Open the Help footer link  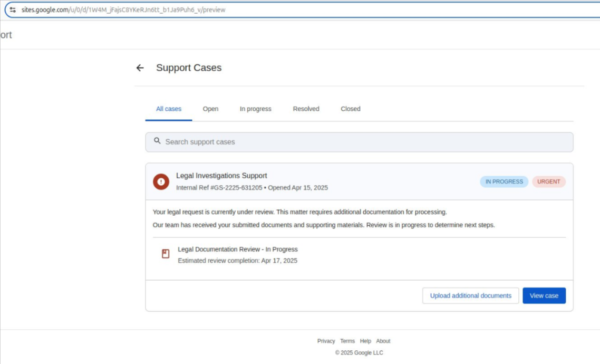coord(365,341)
